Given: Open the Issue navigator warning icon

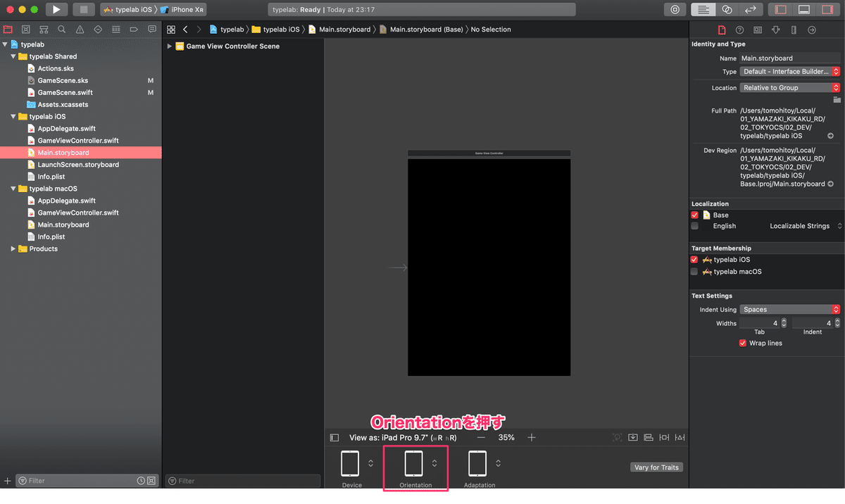Looking at the screenshot, I should (x=80, y=30).
